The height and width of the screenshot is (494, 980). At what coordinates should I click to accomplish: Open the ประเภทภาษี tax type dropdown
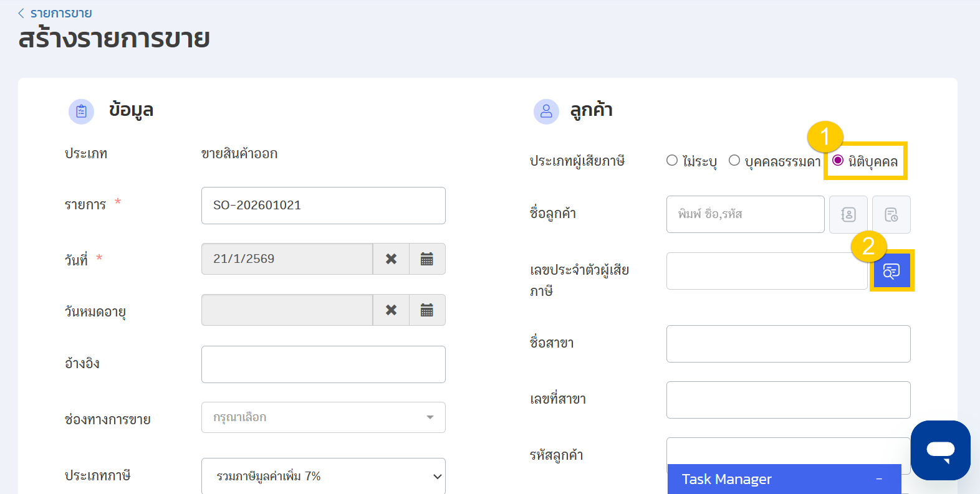coord(323,476)
